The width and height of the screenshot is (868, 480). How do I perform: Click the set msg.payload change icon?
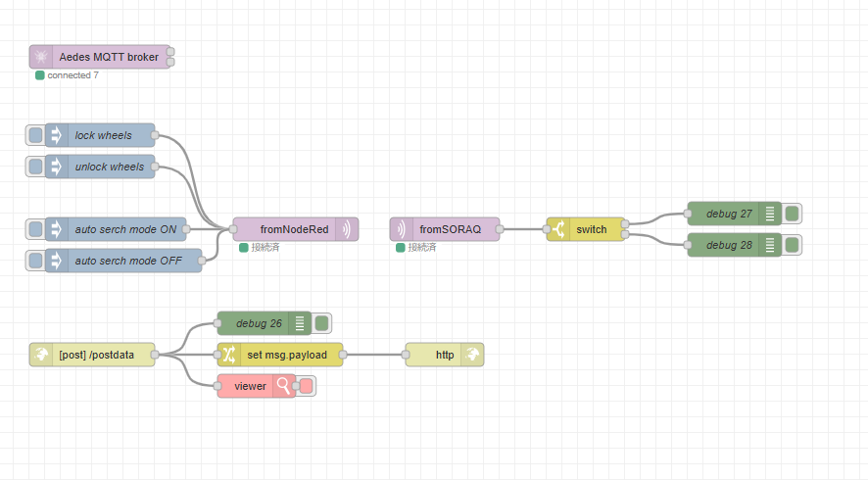(228, 355)
